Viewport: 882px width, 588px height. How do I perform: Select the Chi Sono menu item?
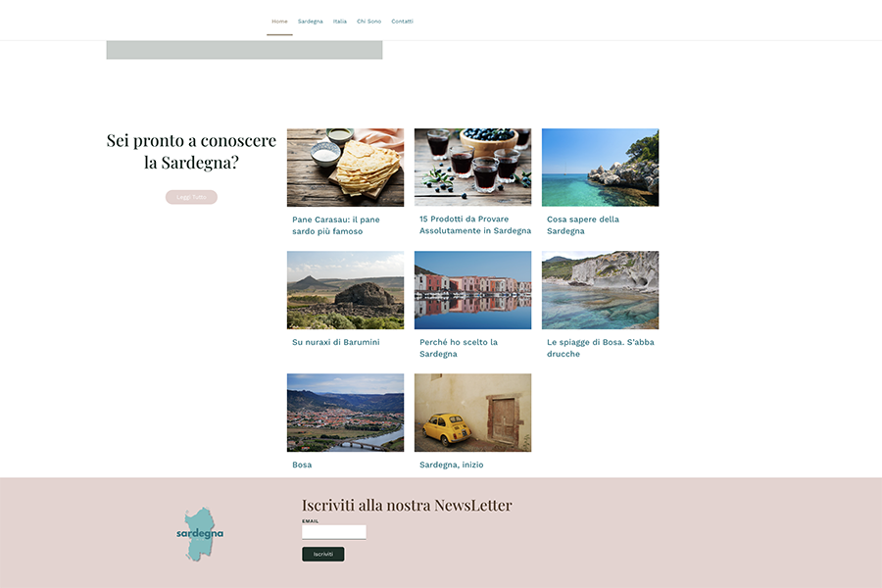369,22
